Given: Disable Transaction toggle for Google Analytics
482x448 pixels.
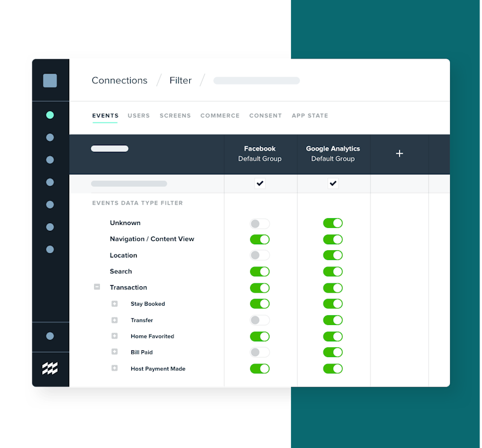Looking at the screenshot, I should coord(333,288).
